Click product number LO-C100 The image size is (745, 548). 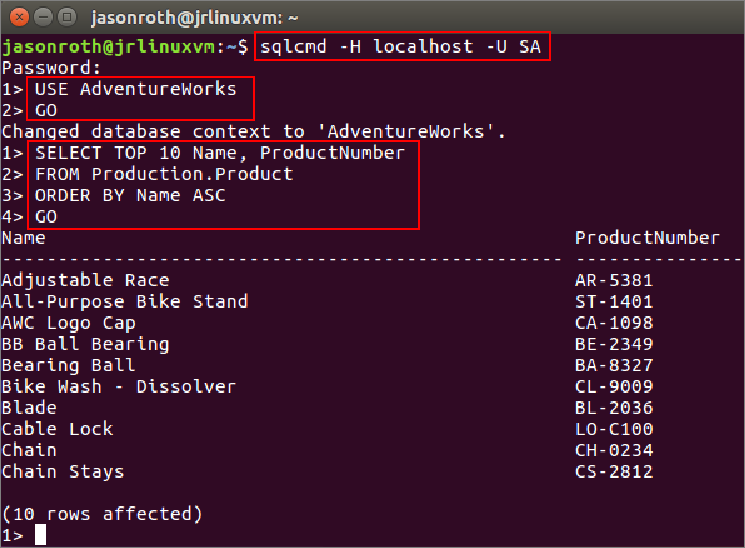click(x=614, y=429)
